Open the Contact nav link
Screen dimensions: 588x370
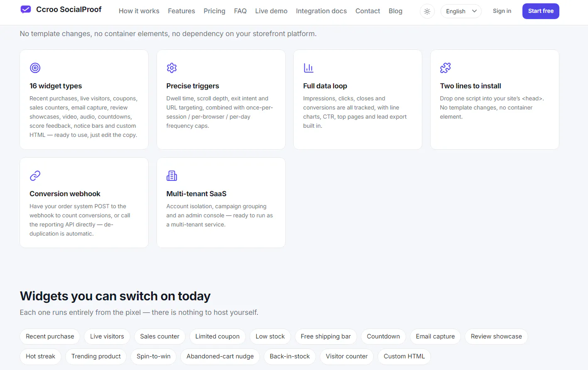[367, 11]
